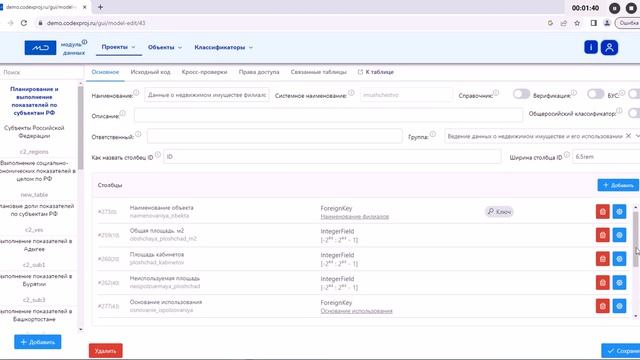The width and height of the screenshot is (640, 360).
Task: Click the Ширина столбца ID field
Action: click(606, 157)
